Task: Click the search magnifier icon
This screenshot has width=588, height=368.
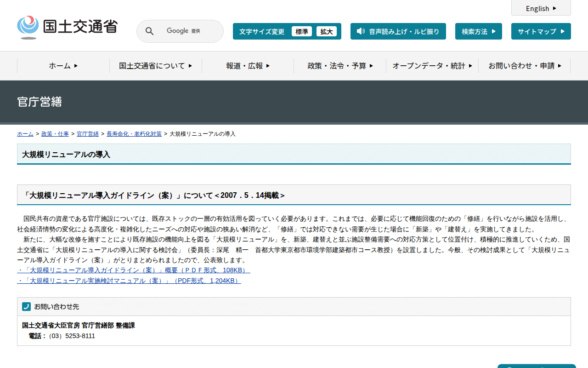Action: (x=149, y=31)
